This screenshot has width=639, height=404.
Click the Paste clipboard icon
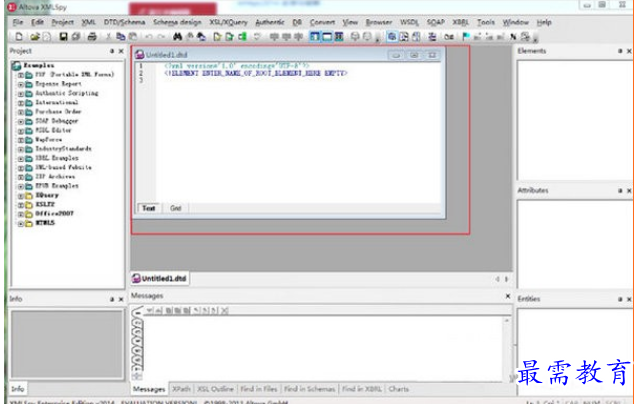(133, 37)
